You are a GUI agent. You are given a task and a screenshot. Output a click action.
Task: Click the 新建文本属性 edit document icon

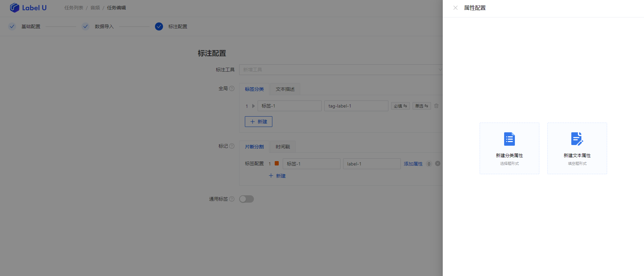(577, 139)
